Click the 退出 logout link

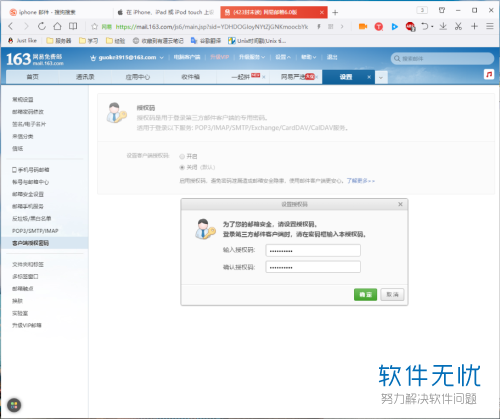[332, 57]
